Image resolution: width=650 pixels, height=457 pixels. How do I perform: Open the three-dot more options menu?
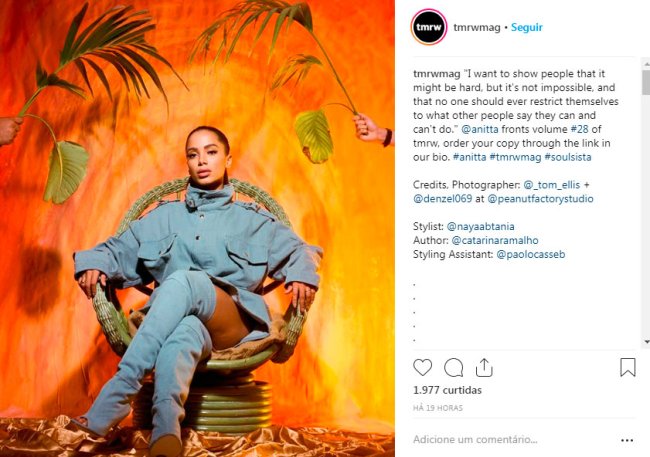(627, 440)
